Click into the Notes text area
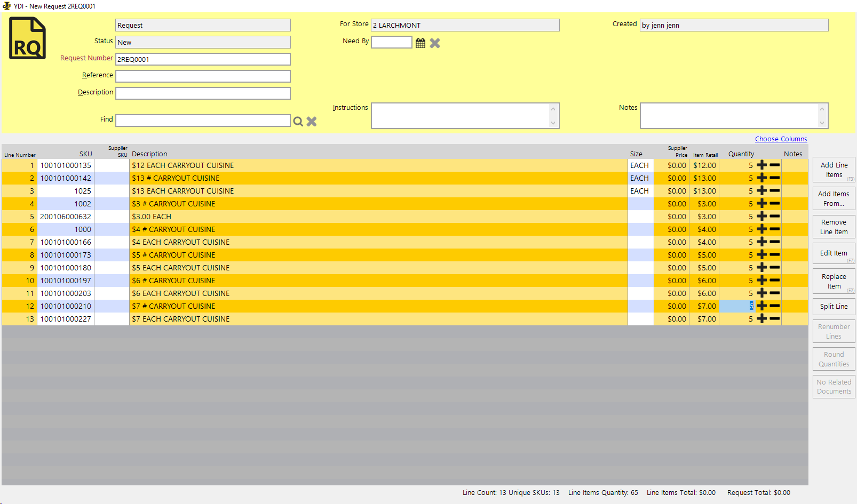Viewport: 857px width, 504px height. pos(734,116)
